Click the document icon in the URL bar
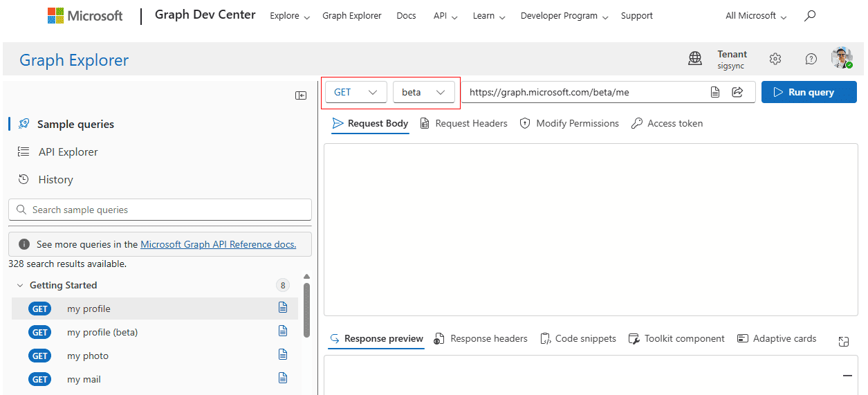 coord(715,92)
